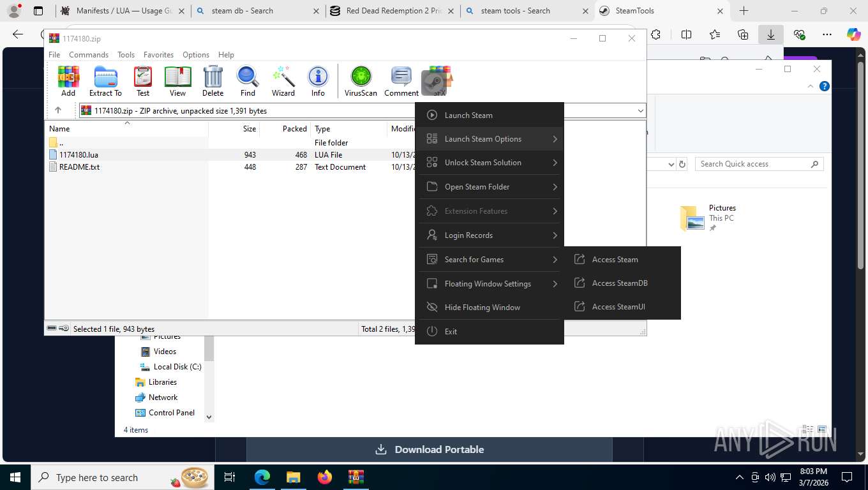Switch to 'steam tools - Search' tab

528,11
